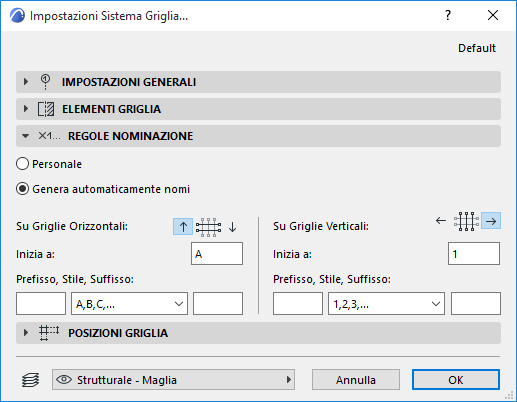Click the Annulla button

point(356,380)
